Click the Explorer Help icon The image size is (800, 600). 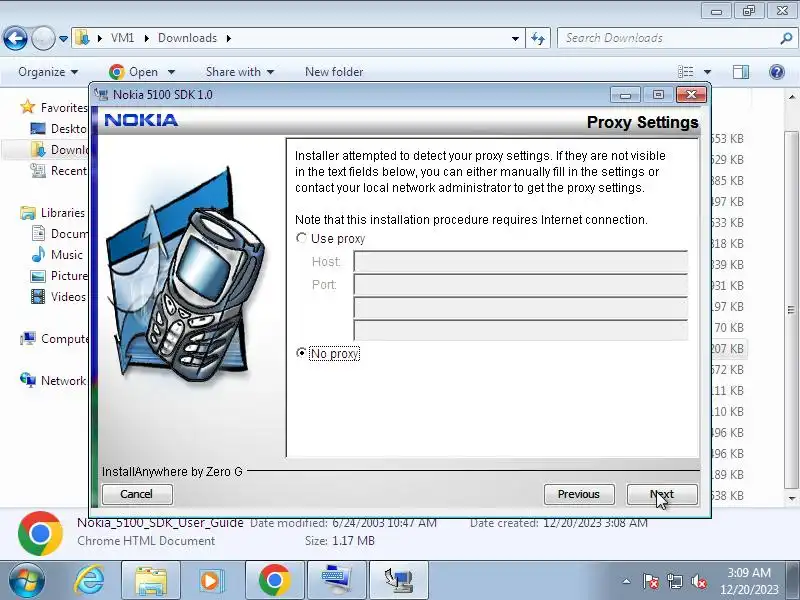(x=777, y=72)
